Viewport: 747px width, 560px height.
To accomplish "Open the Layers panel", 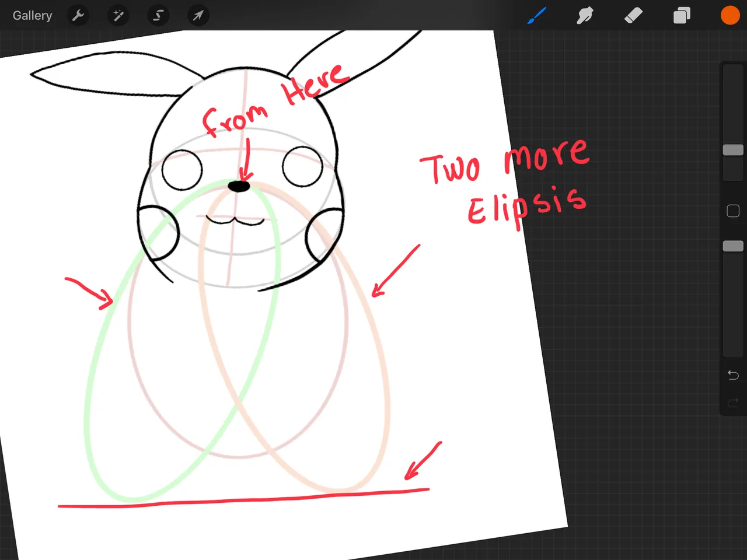I will pyautogui.click(x=682, y=16).
